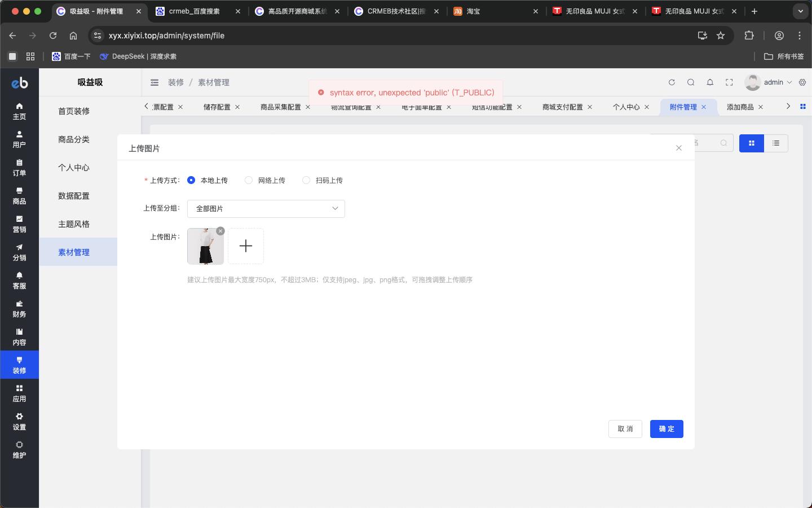This screenshot has width=812, height=508.
Task: Open the 营销 marketing sidebar icon
Action: (19, 224)
